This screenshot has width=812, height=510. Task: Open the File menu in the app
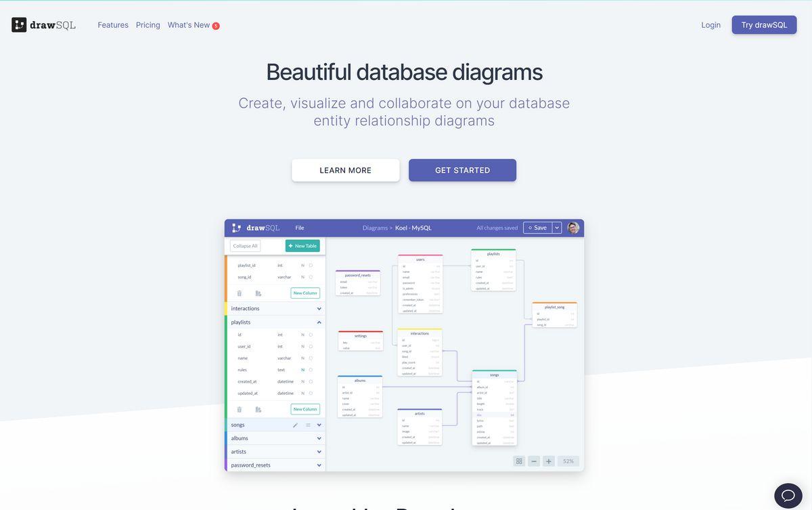300,228
